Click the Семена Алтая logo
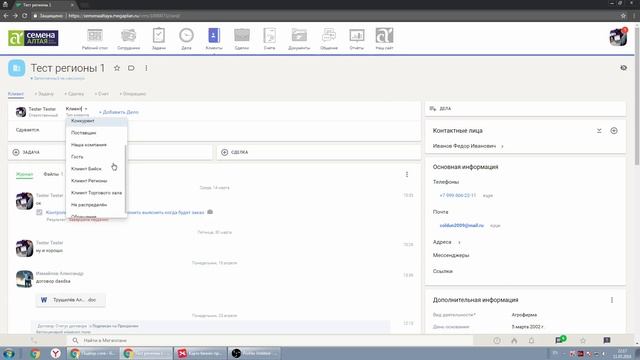Image resolution: width=640 pixels, height=360 pixels. 33,38
